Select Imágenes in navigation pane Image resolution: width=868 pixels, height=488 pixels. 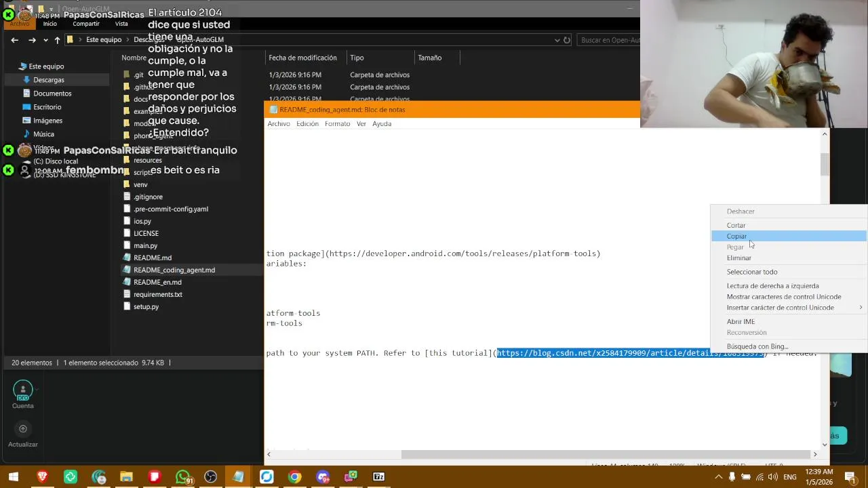click(x=47, y=121)
